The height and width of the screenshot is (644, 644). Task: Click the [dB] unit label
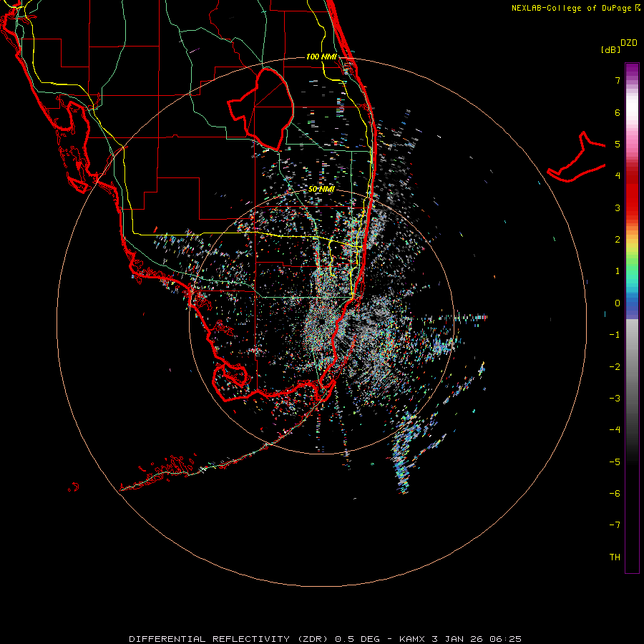[610, 49]
